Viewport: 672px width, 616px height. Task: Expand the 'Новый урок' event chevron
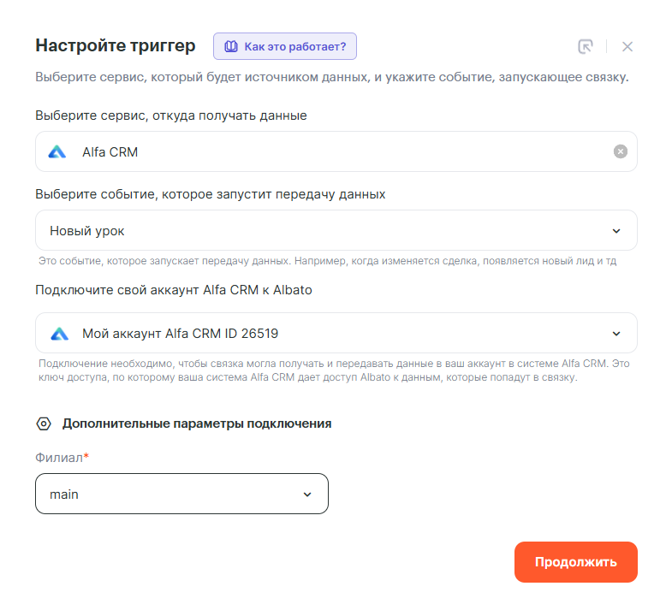[616, 231]
